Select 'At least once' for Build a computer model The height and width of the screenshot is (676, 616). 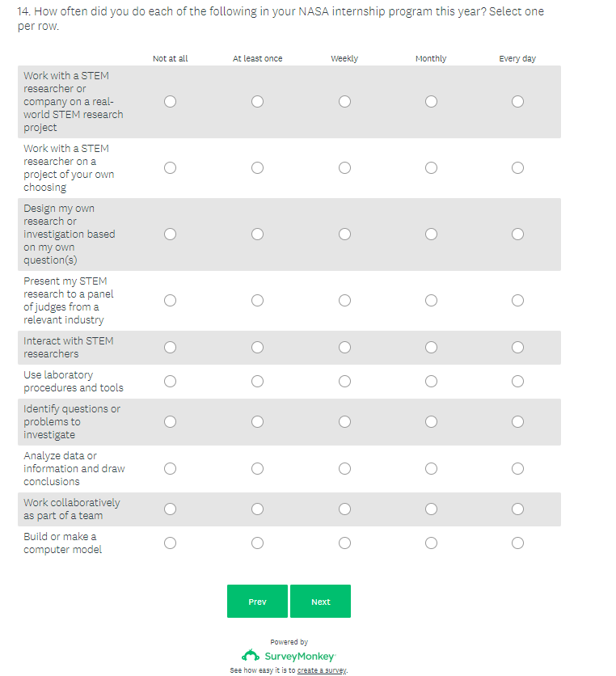coord(257,543)
